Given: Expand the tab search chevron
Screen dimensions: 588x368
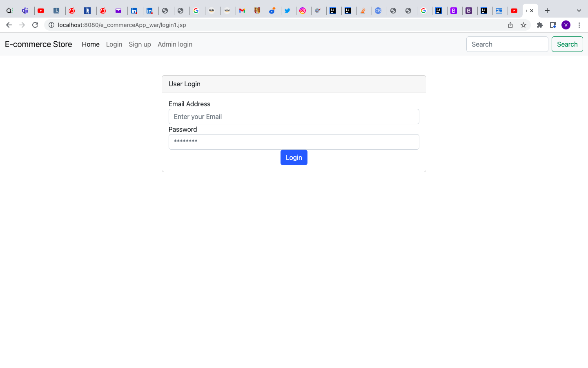Looking at the screenshot, I should pyautogui.click(x=579, y=11).
